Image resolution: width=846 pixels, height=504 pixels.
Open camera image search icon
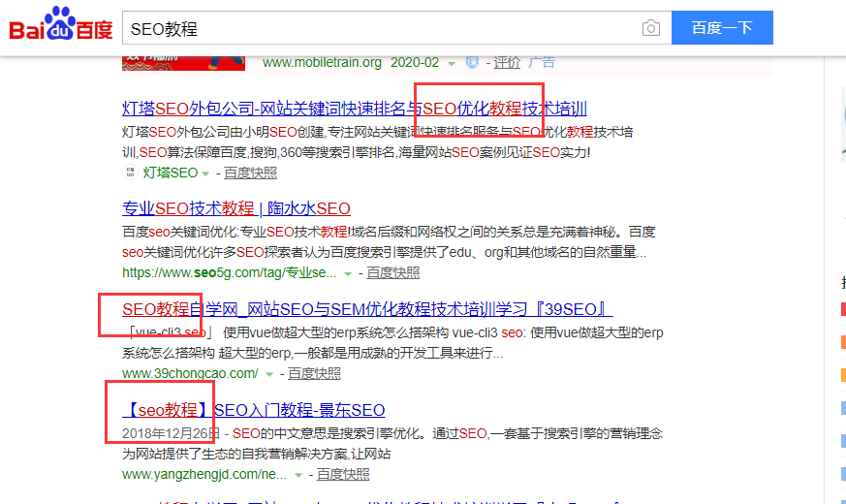pos(650,28)
